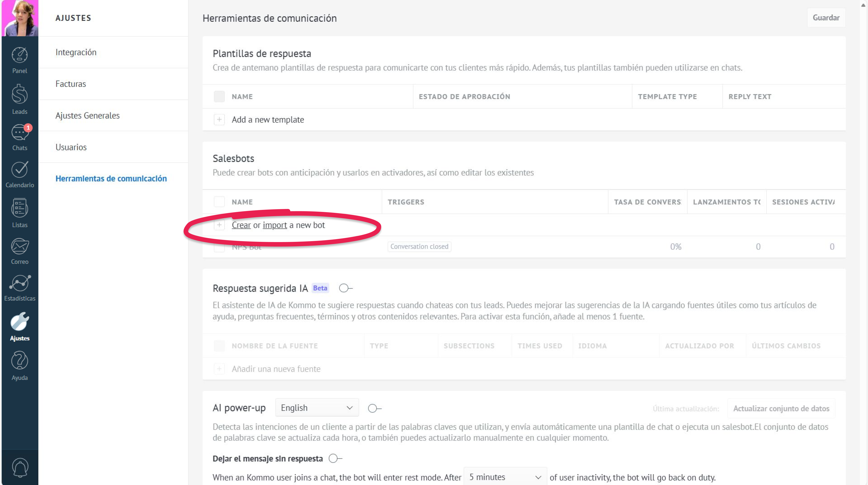Open the Calendario icon
868x485 pixels.
pos(19,174)
